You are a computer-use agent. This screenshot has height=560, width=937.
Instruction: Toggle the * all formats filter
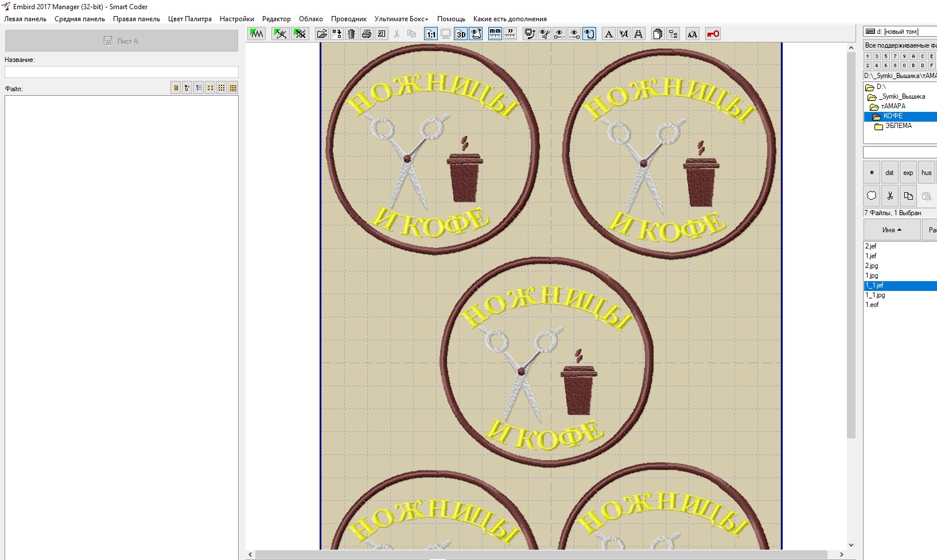click(872, 173)
